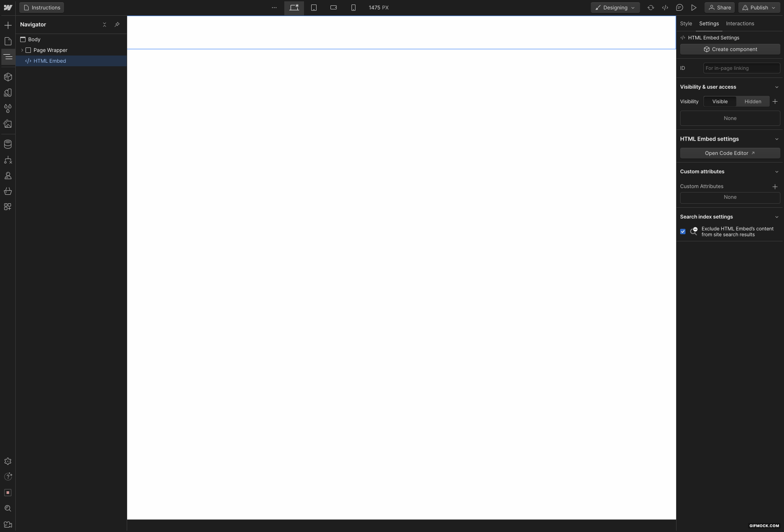Viewport: 784px width, 532px height.
Task: Set HTML Embed visibility to Hidden
Action: pos(753,102)
